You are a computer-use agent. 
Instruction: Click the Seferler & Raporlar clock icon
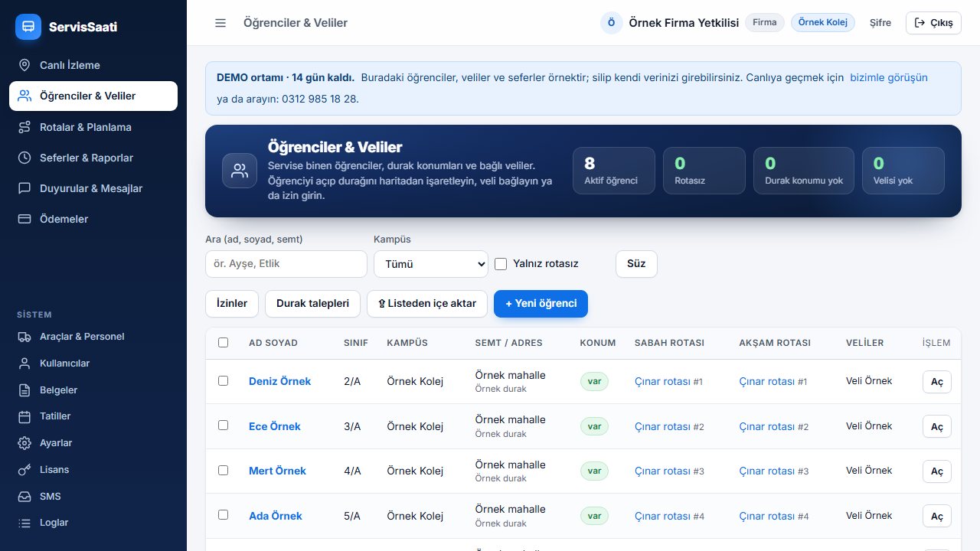(x=24, y=158)
